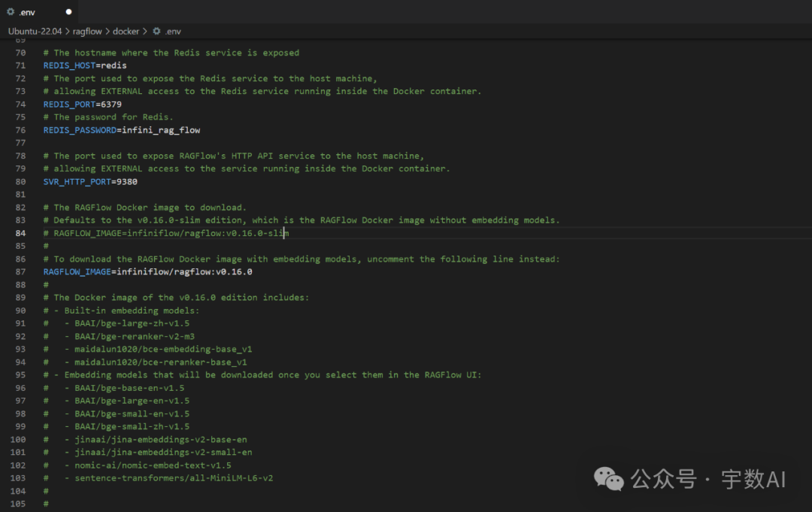Select the .env editor tab
This screenshot has width=812, height=512.
tap(39, 11)
